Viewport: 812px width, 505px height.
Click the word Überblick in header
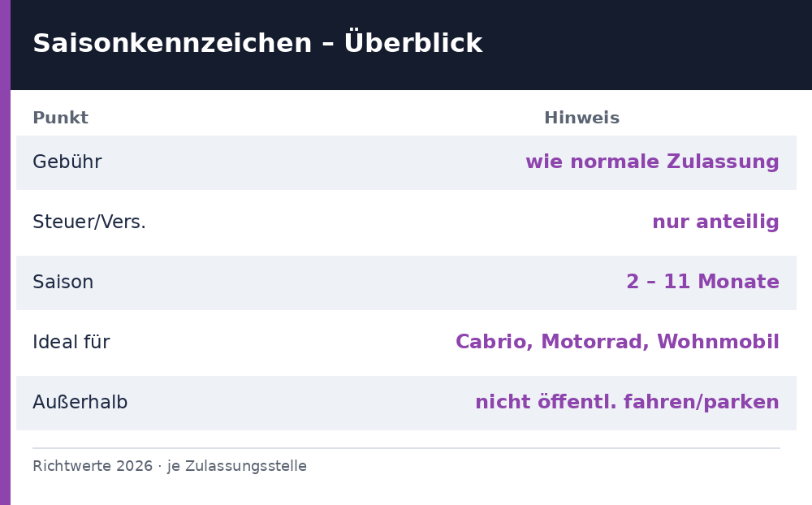(x=413, y=42)
